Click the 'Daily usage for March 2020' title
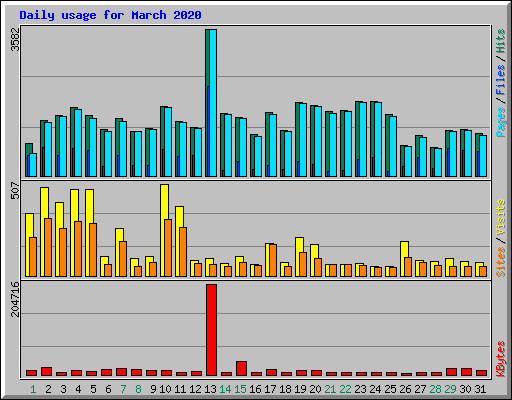Viewport: 512px width, 400px height. 110,15
